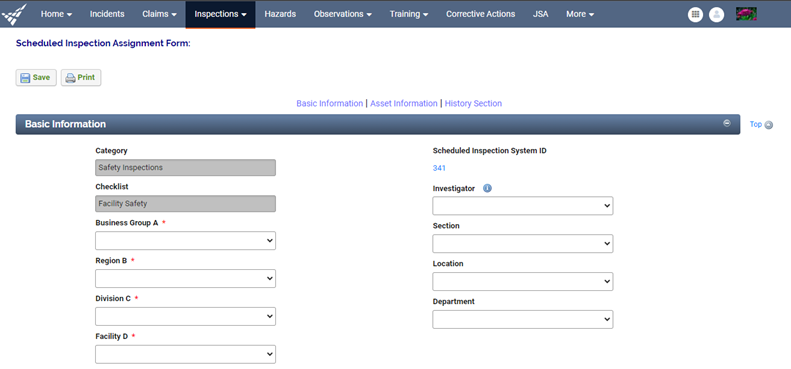Open the Claims menu
The image size is (791, 369).
159,14
